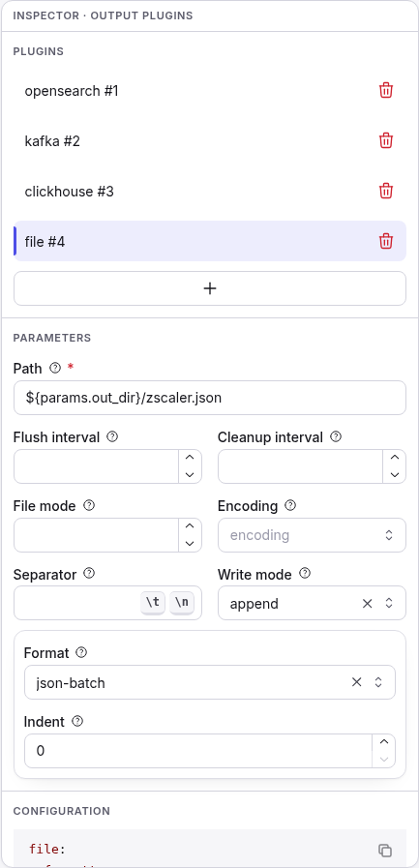The width and height of the screenshot is (419, 868).
Task: Open help tooltip for Write mode
Action: pyautogui.click(x=305, y=574)
